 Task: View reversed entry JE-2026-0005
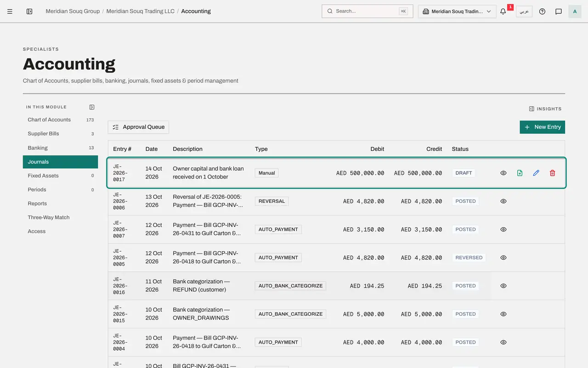(503, 258)
